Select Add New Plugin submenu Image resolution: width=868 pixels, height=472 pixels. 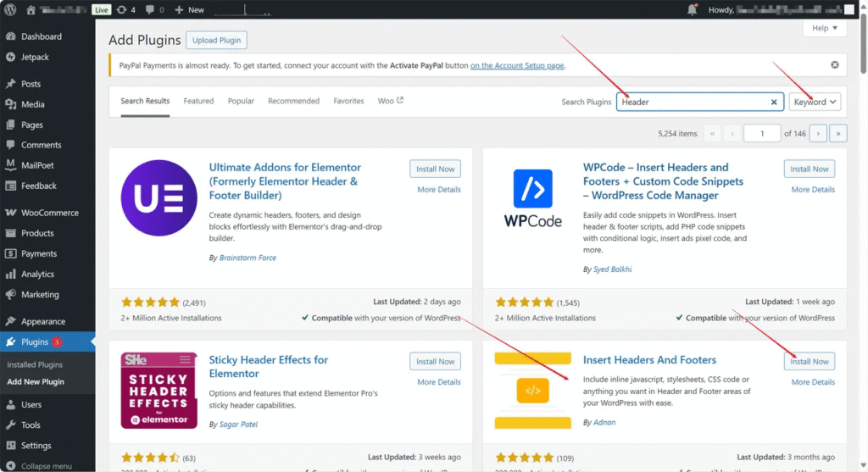tap(36, 382)
